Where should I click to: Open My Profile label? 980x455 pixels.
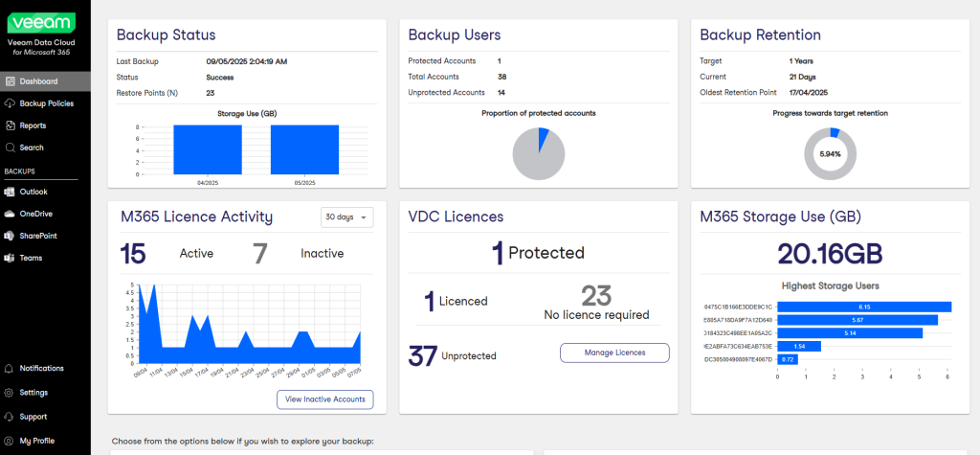[x=37, y=442]
